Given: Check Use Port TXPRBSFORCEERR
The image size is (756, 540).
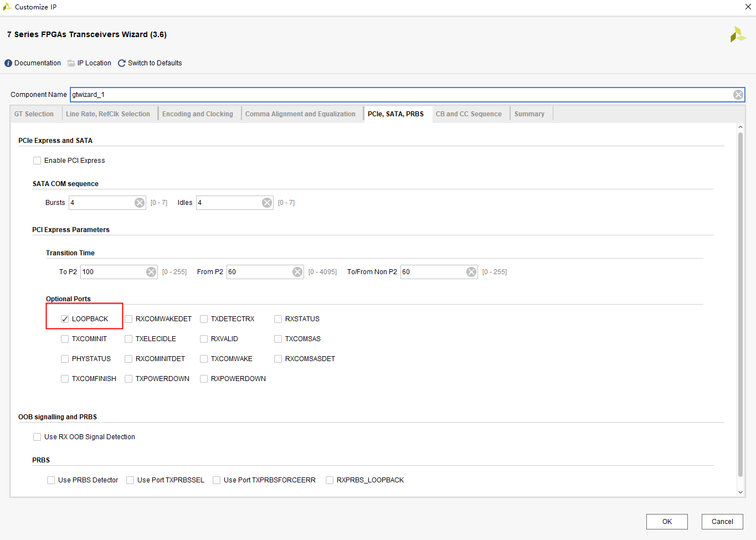Looking at the screenshot, I should [x=217, y=480].
